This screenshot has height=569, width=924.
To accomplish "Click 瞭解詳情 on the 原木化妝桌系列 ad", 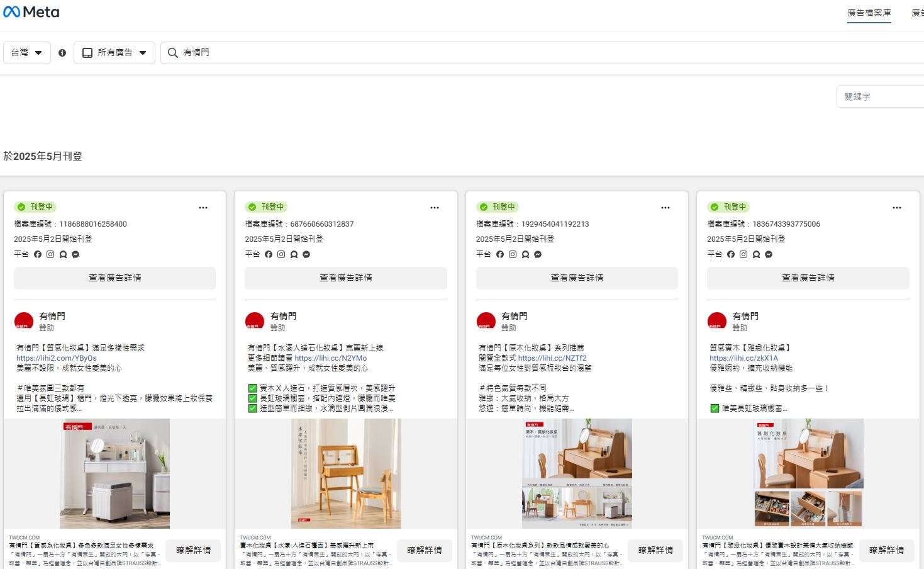I will [x=655, y=550].
